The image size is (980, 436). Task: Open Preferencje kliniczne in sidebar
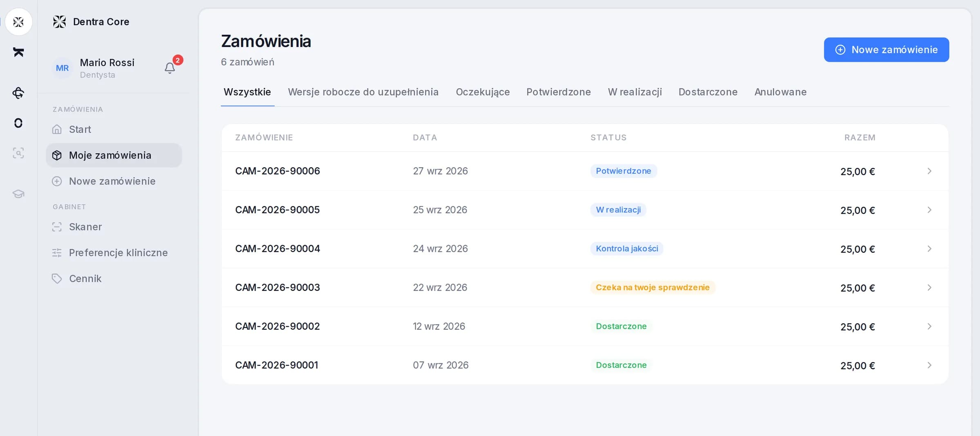[x=114, y=253]
